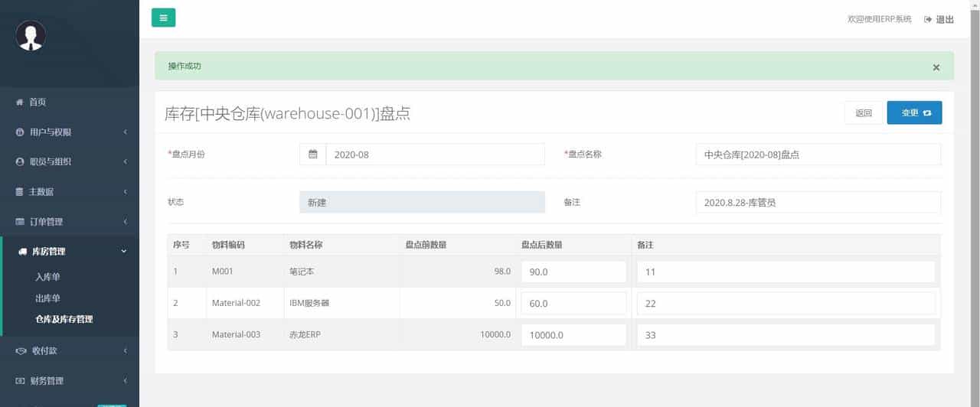Select 仓库及库存管理 submenu item
This screenshot has height=407, width=980.
click(x=64, y=319)
